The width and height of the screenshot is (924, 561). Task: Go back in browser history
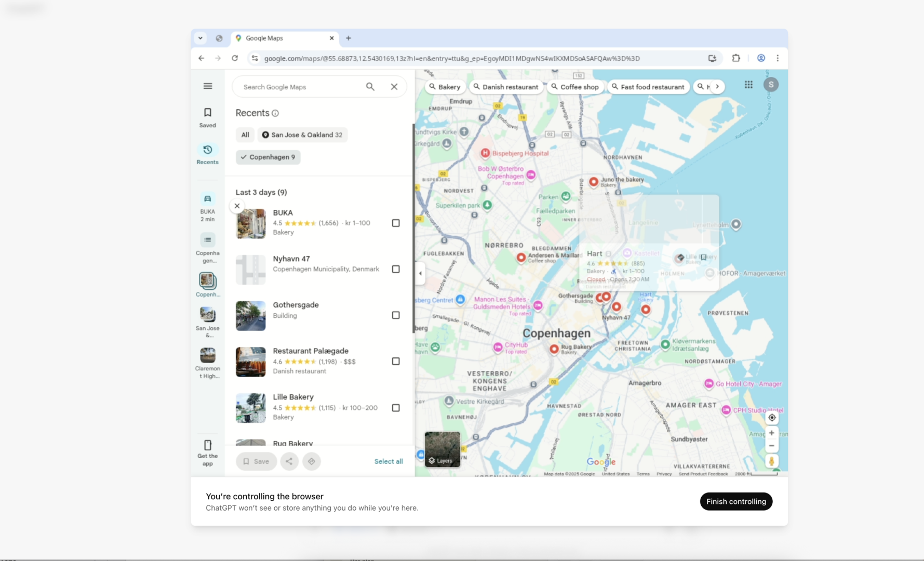202,58
